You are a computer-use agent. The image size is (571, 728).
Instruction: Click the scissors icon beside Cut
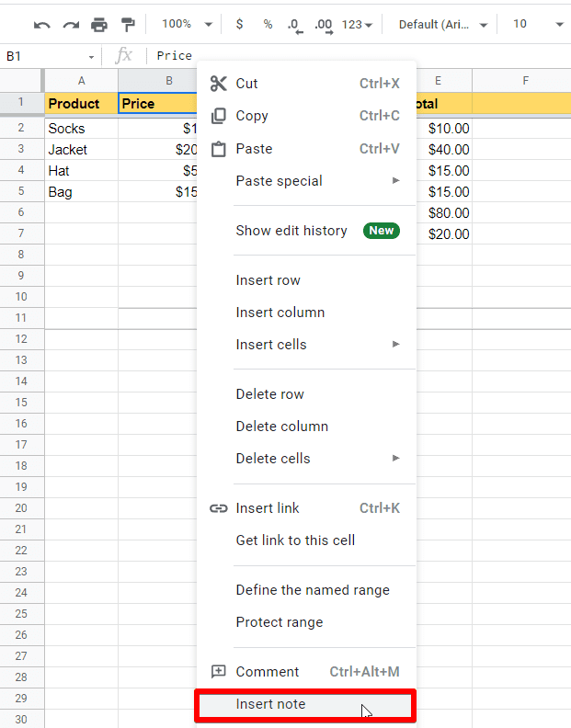(x=218, y=84)
